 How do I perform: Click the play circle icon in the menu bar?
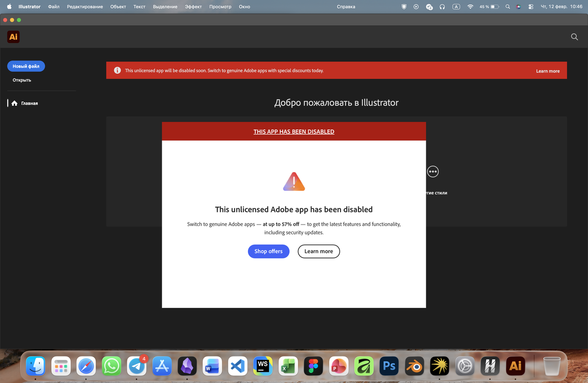coord(416,7)
